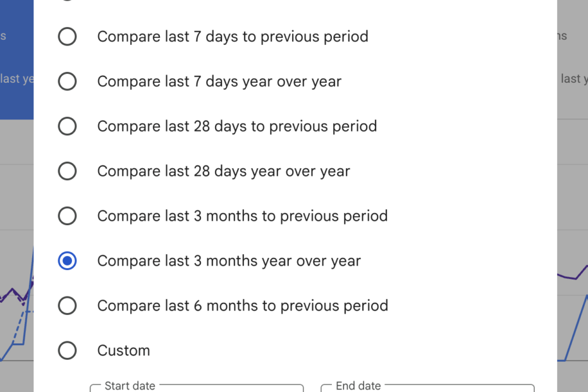Choose the radio circle for last 7 days year over year
Viewport: 588px width, 392px height.
(x=67, y=82)
